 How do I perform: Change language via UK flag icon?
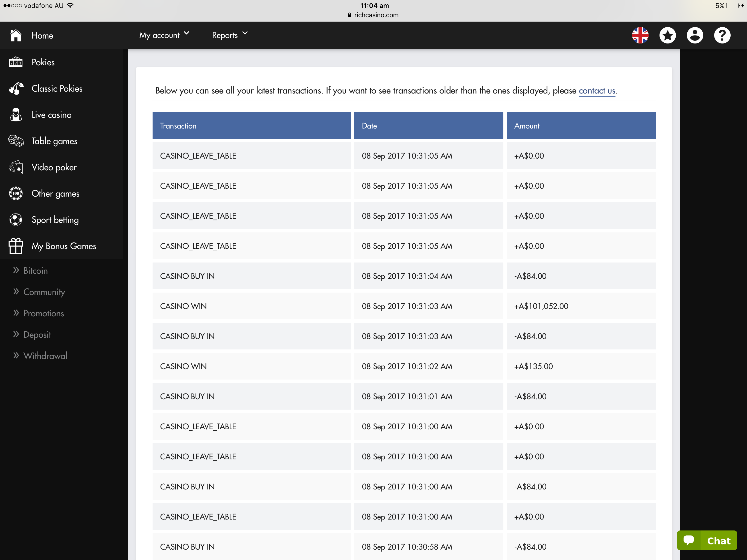tap(640, 35)
